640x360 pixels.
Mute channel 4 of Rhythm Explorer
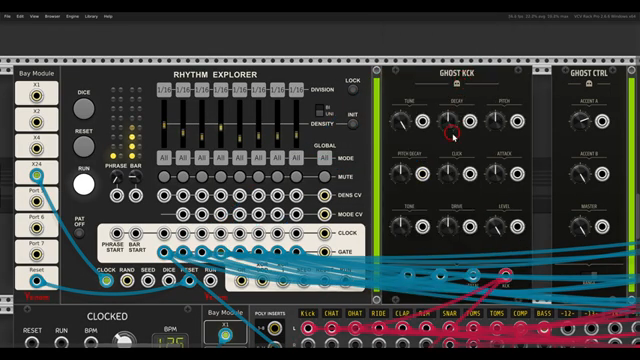(221, 177)
